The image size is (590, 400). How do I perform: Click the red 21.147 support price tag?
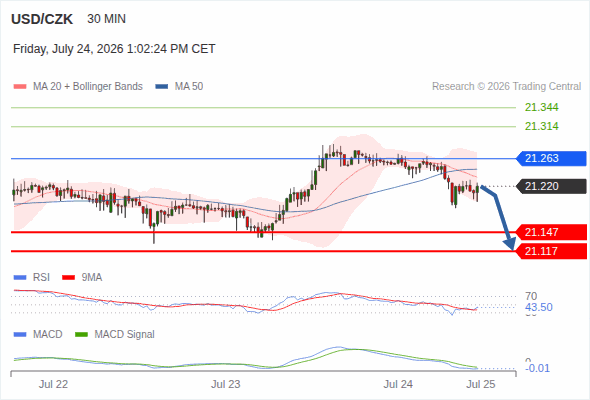(x=551, y=232)
